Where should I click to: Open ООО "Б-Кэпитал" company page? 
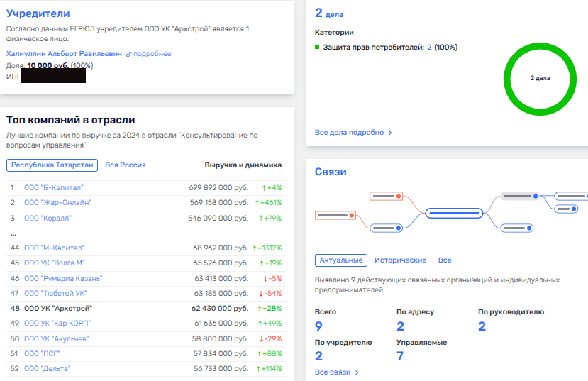point(54,188)
